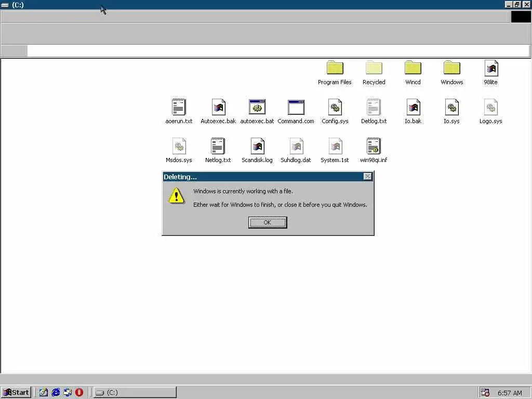
Task: Click the first quick launch icon with the pencil
Action: [44, 393]
